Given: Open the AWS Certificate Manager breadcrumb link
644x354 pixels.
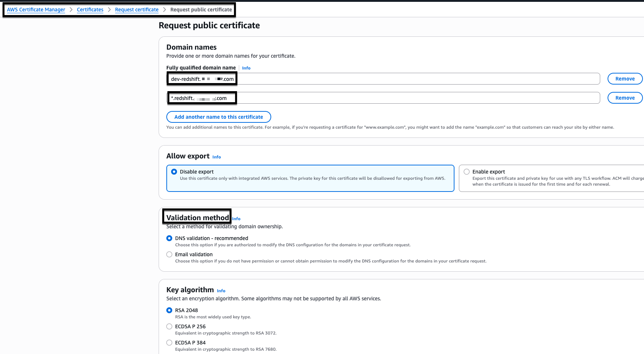Looking at the screenshot, I should pyautogui.click(x=36, y=10).
